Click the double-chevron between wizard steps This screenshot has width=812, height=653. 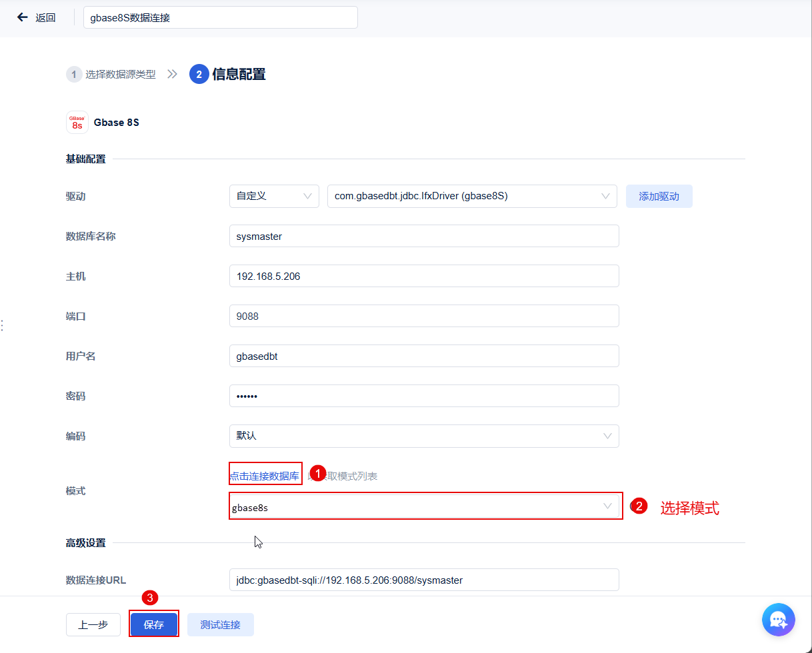(x=172, y=74)
